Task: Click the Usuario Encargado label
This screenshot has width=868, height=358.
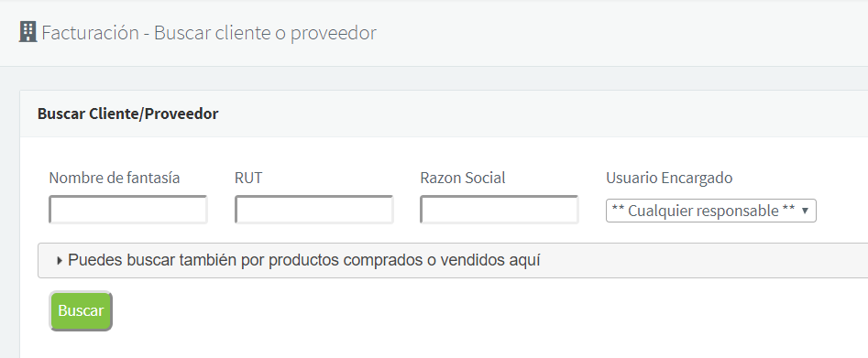Action: tap(669, 179)
